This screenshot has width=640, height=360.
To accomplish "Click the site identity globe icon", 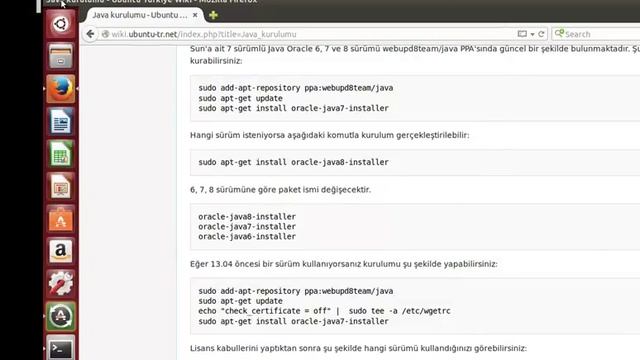I will point(105,34).
